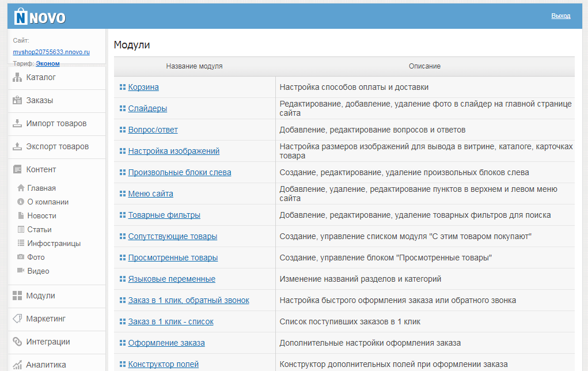Click the Маркетинг megaphone icon
This screenshot has height=371, width=588.
[17, 319]
